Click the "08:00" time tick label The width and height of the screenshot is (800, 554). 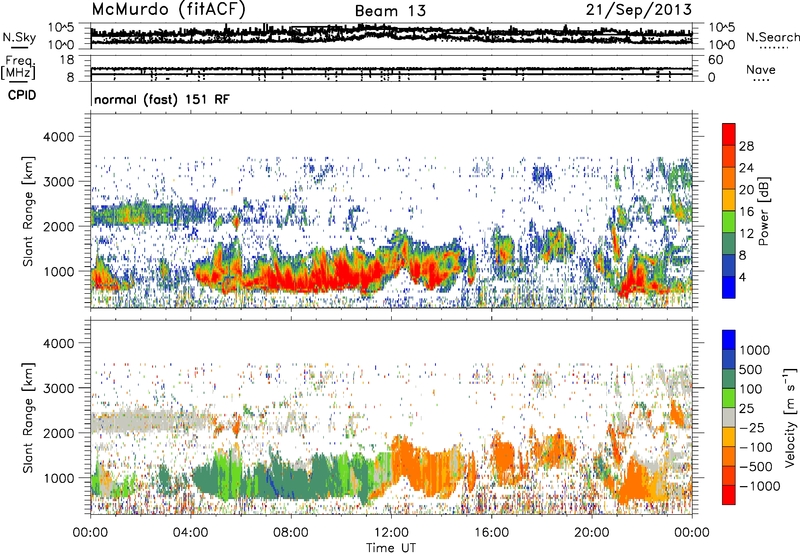click(291, 533)
